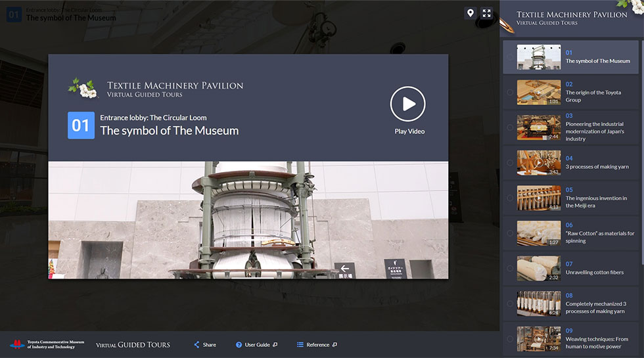Click the flower emblem beside the pavilion title
Image resolution: width=644 pixels, height=358 pixels.
pos(83,88)
